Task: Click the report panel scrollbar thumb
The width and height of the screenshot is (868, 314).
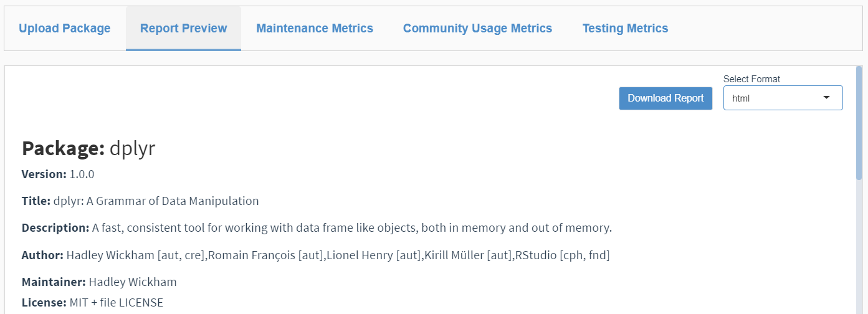Action: [x=859, y=123]
